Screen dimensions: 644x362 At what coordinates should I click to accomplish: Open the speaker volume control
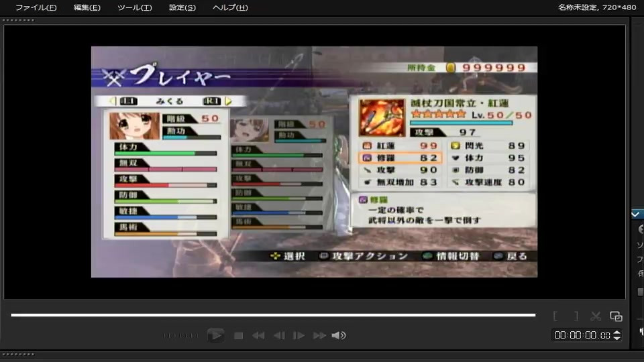338,336
